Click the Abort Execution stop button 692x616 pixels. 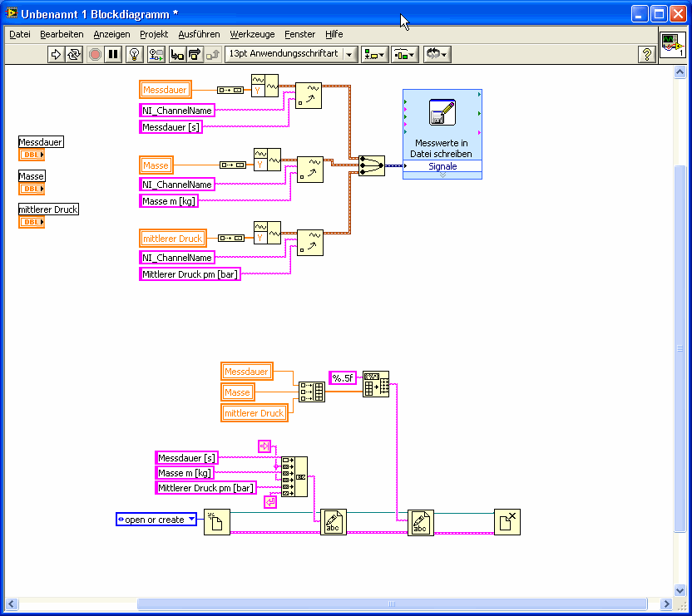[x=95, y=54]
